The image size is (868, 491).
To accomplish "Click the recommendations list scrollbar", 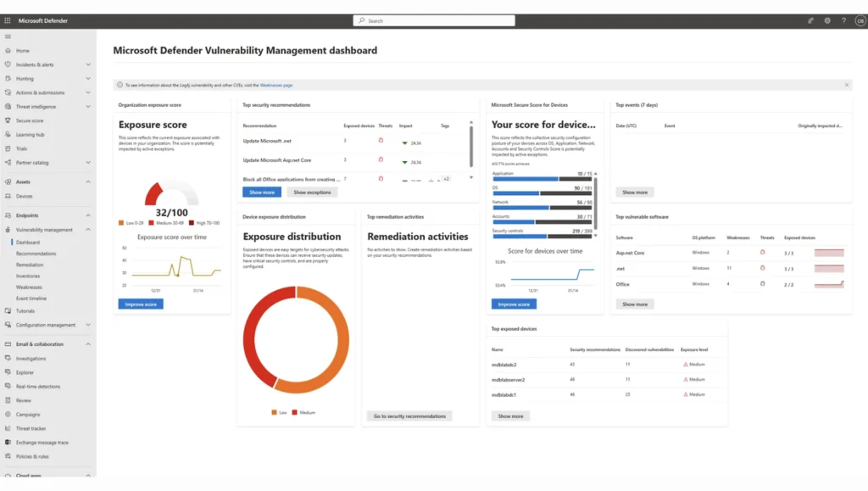I will pyautogui.click(x=471, y=147).
